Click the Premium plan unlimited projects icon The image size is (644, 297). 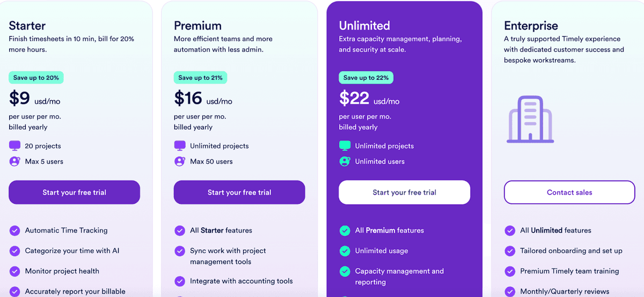tap(180, 145)
